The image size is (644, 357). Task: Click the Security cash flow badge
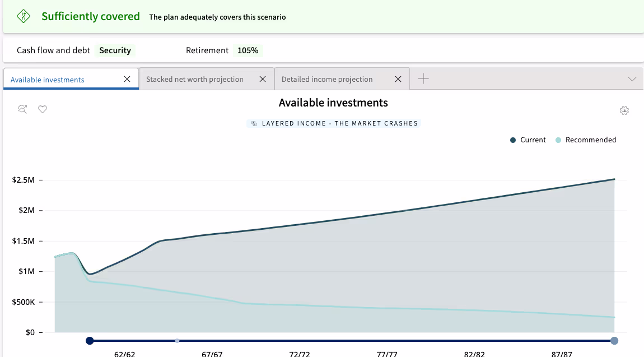[x=115, y=50]
